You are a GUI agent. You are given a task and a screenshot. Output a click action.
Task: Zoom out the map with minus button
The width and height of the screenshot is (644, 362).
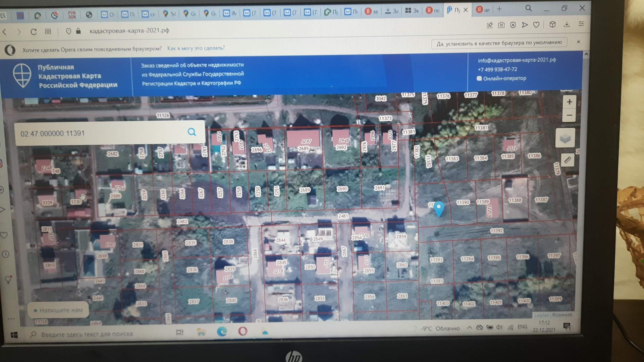569,116
